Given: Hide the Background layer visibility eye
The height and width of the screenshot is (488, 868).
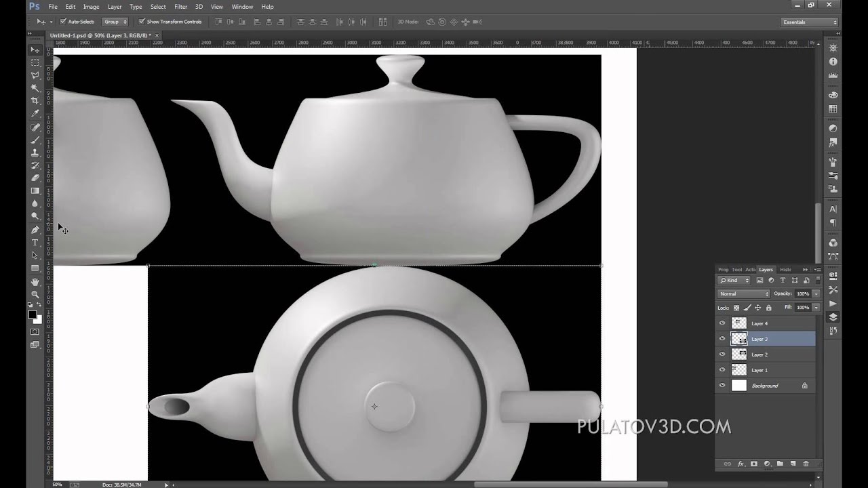Looking at the screenshot, I should (x=722, y=386).
